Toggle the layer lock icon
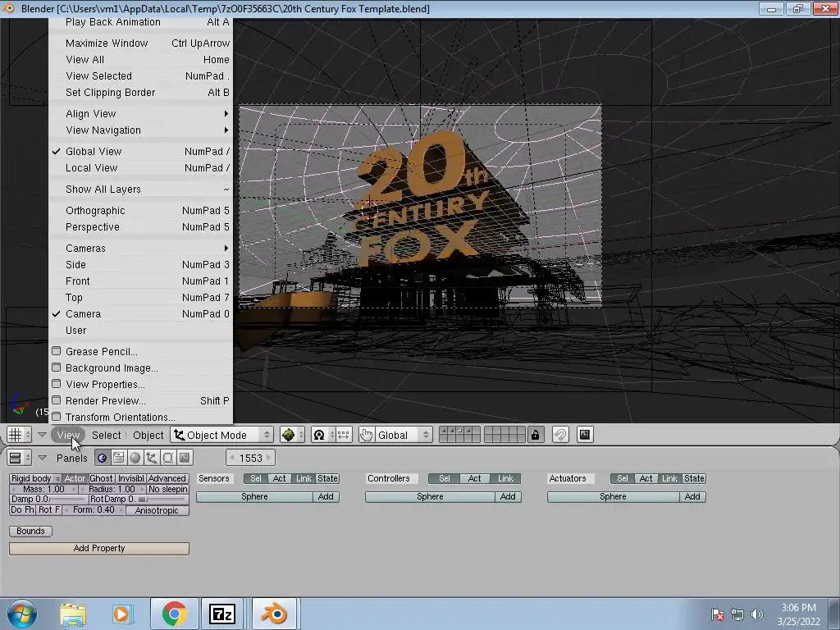This screenshot has height=630, width=840. point(535,435)
